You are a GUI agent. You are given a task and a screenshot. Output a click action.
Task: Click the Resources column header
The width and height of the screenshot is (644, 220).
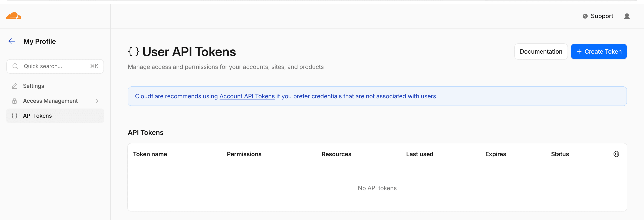[x=336, y=154]
